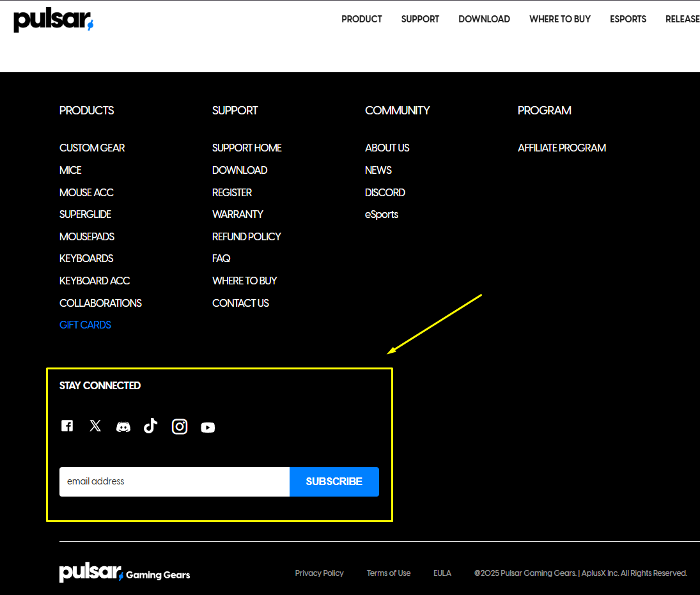Go to SUPPORT HOME link
700x595 pixels.
[247, 148]
